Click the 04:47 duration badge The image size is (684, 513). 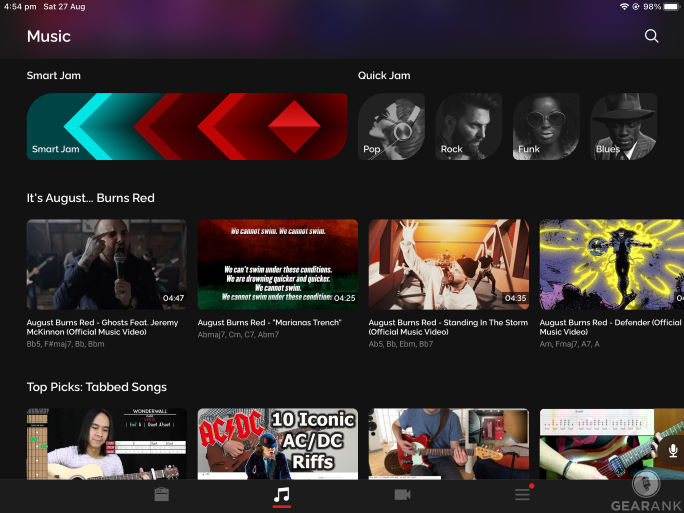(x=173, y=298)
